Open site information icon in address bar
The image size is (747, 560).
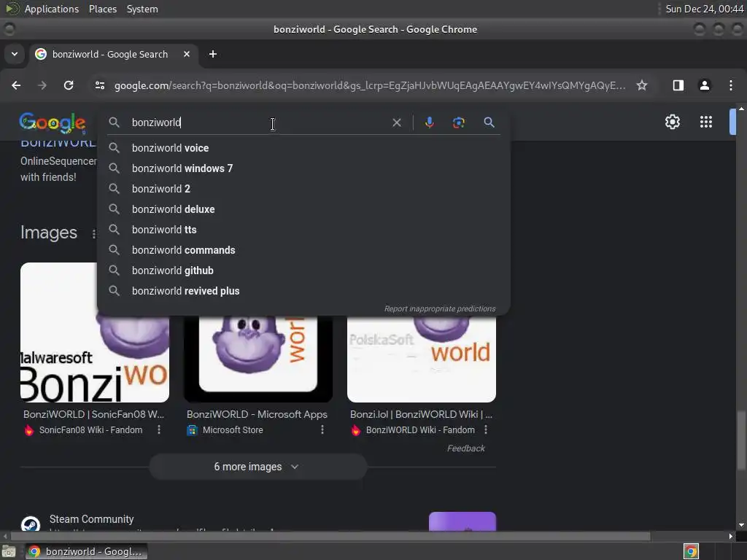click(99, 85)
